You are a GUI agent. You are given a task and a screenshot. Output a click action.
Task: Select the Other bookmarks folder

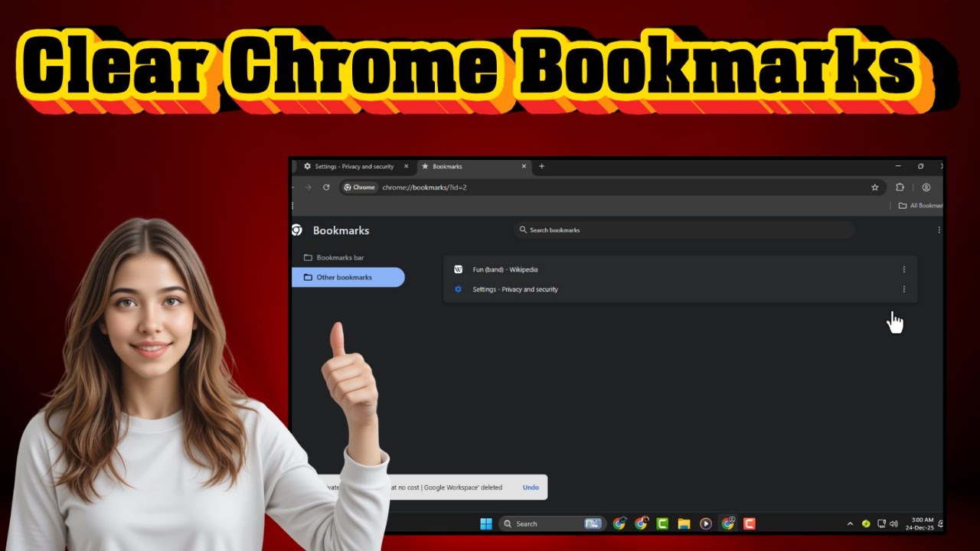[x=348, y=277]
